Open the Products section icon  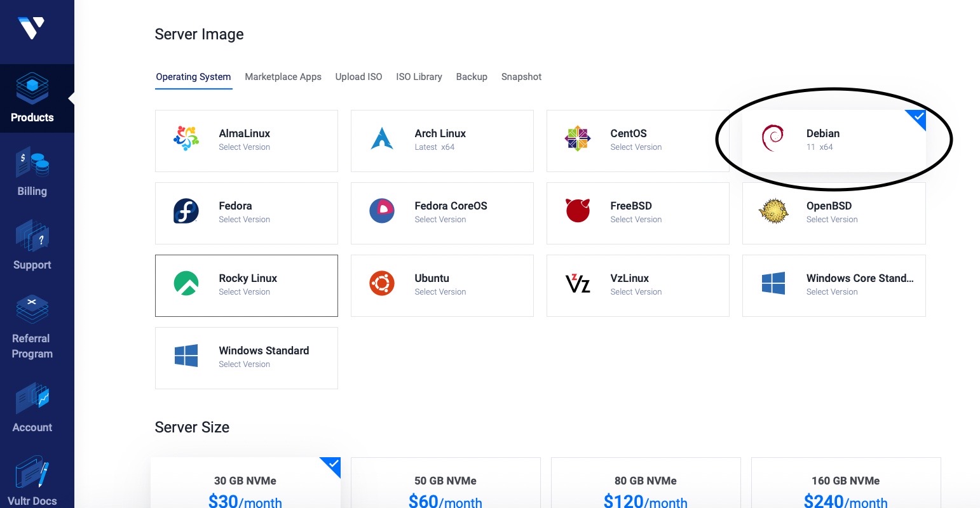32,88
